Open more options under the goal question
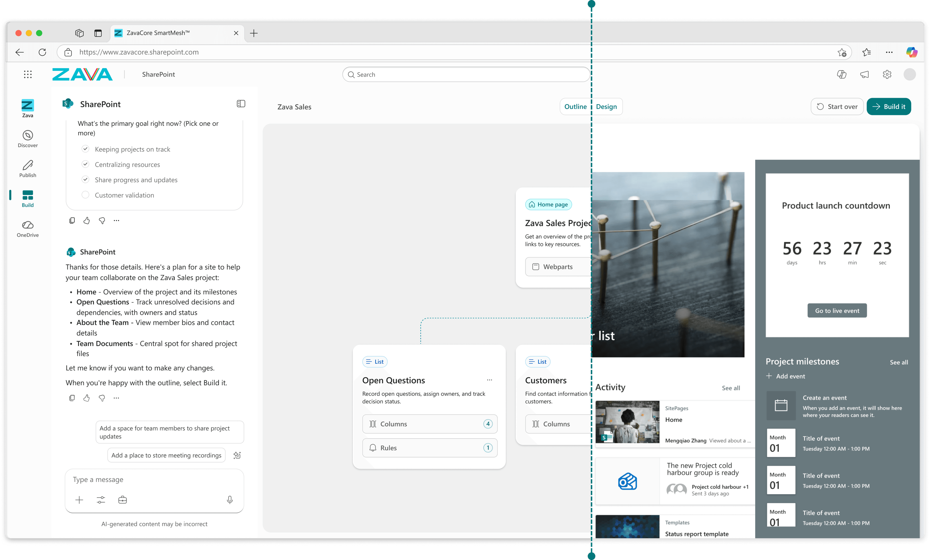The height and width of the screenshot is (560, 930). (x=116, y=220)
